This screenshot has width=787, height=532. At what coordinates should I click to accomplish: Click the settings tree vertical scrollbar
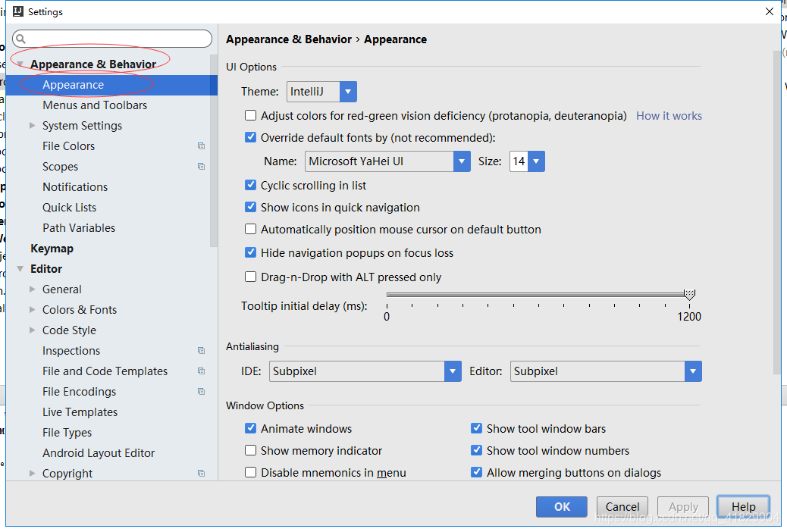click(214, 151)
